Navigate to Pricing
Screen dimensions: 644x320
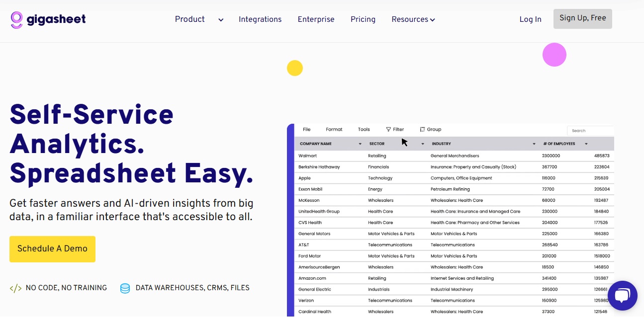[x=363, y=19]
